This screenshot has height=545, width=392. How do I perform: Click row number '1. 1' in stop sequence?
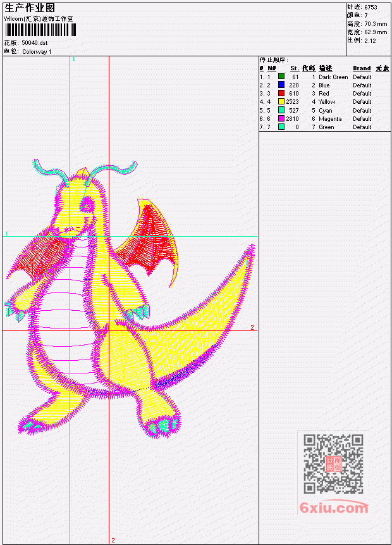[265, 77]
